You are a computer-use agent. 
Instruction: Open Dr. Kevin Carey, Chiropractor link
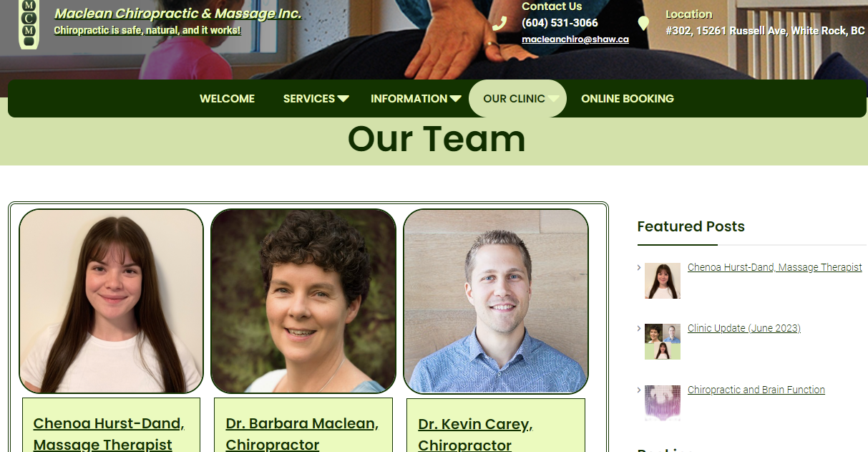476,434
